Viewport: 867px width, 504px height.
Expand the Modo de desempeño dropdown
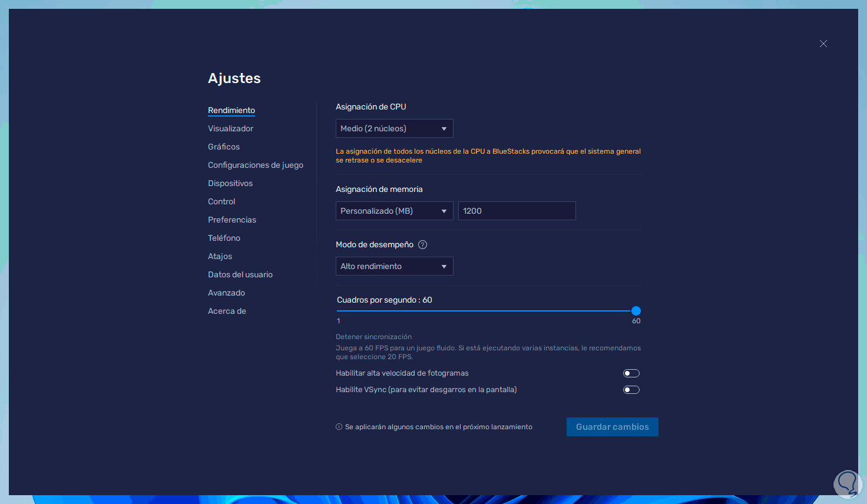[395, 266]
